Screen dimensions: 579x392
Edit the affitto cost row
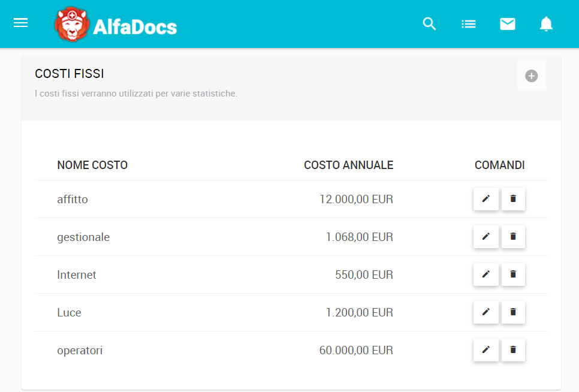tap(486, 199)
